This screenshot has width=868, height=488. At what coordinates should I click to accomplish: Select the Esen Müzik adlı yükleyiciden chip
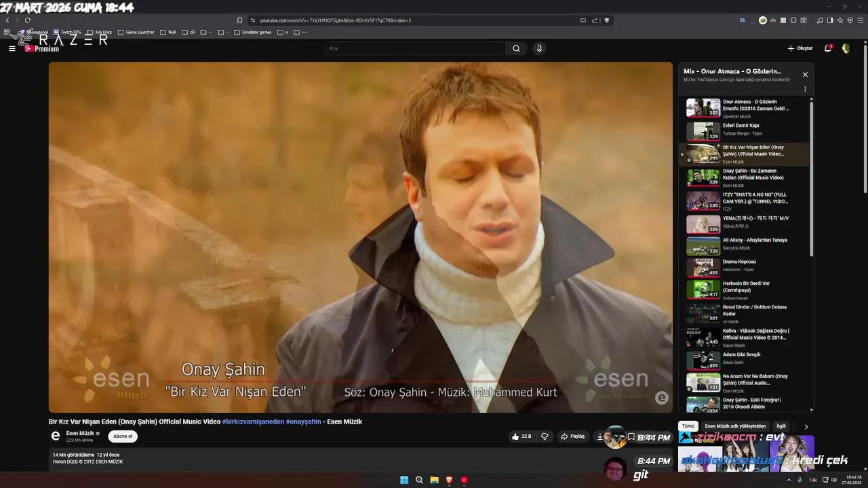click(735, 426)
